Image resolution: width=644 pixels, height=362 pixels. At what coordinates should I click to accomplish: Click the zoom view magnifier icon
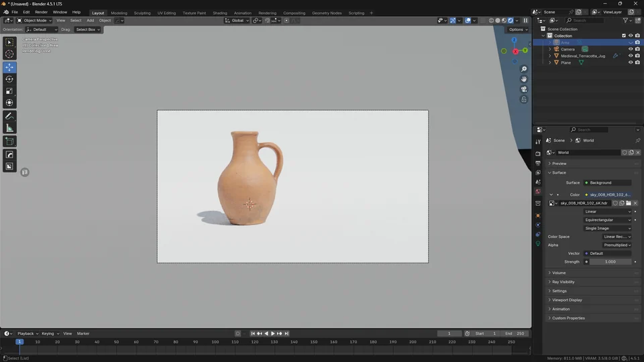point(524,69)
